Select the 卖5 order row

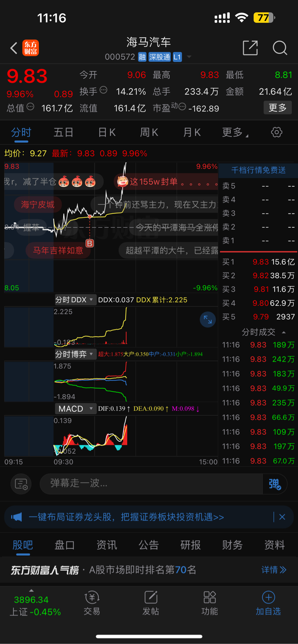tap(258, 186)
